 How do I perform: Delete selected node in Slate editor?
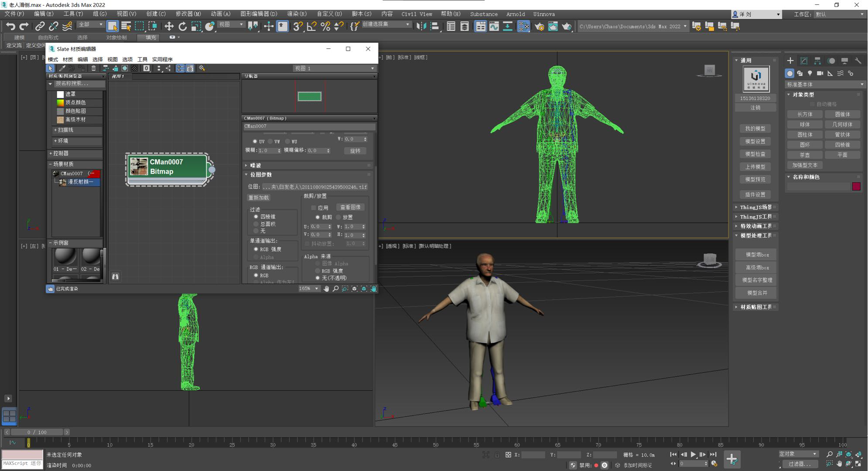tap(93, 68)
